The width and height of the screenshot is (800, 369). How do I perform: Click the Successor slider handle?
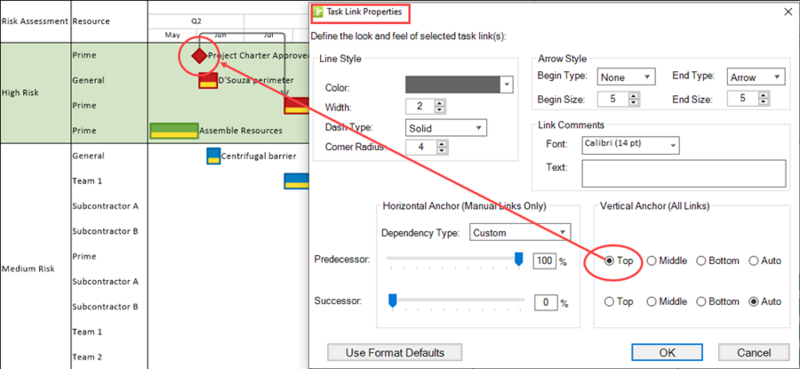(x=392, y=301)
